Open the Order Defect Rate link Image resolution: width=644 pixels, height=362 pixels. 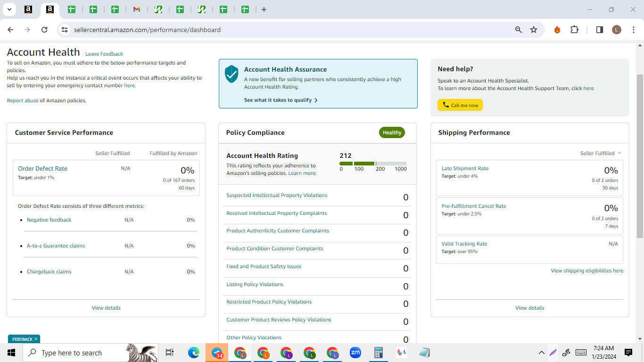click(42, 168)
